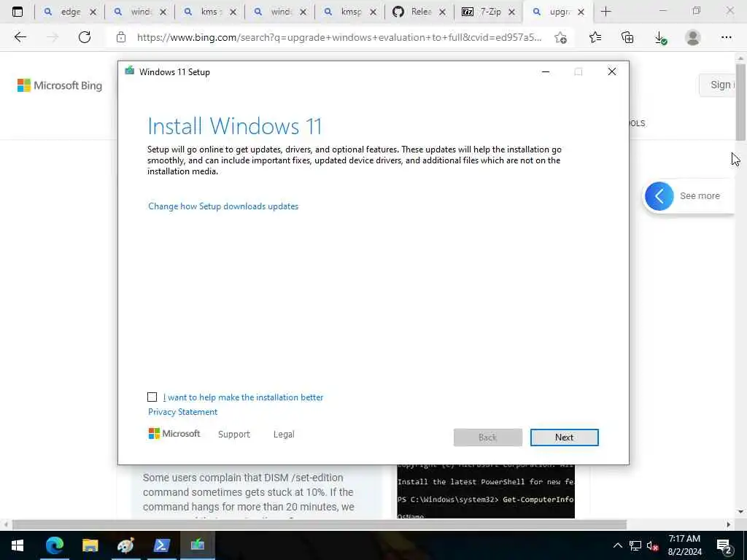This screenshot has width=747, height=560.
Task: Open the notification center icon
Action: 725,545
